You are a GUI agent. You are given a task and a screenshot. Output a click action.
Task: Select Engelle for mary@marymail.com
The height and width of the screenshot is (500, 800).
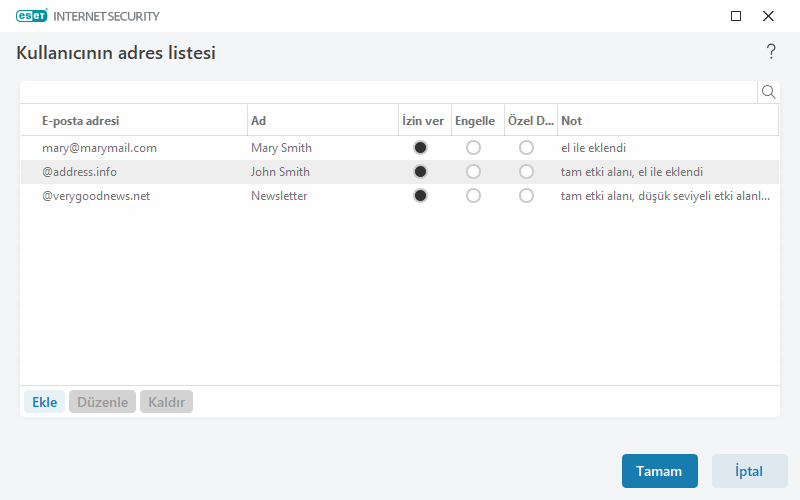coord(473,148)
